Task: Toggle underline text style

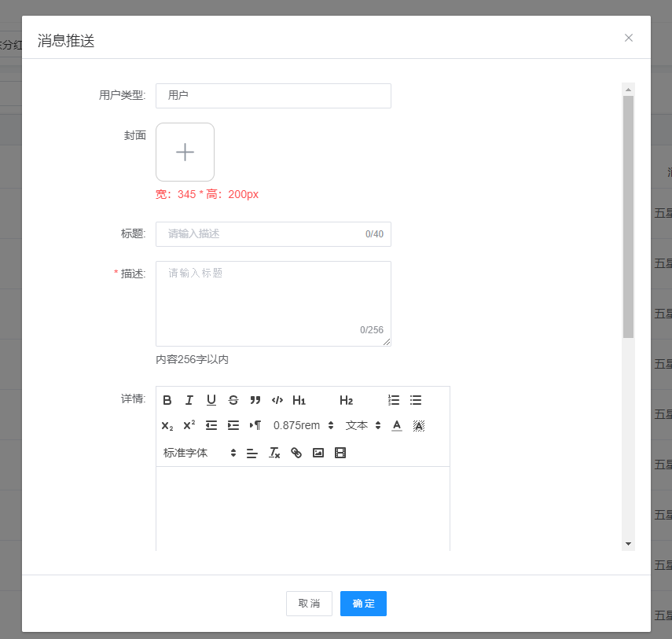Action: (211, 400)
